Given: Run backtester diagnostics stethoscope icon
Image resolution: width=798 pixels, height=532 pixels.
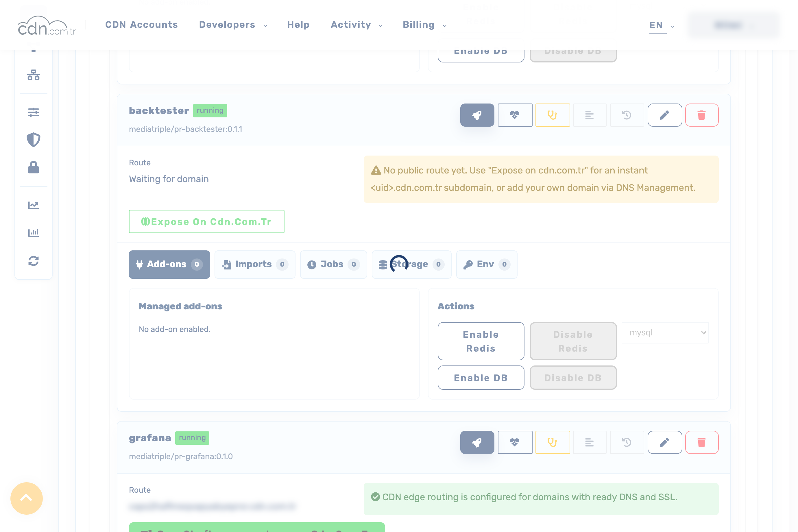Looking at the screenshot, I should click(x=552, y=115).
